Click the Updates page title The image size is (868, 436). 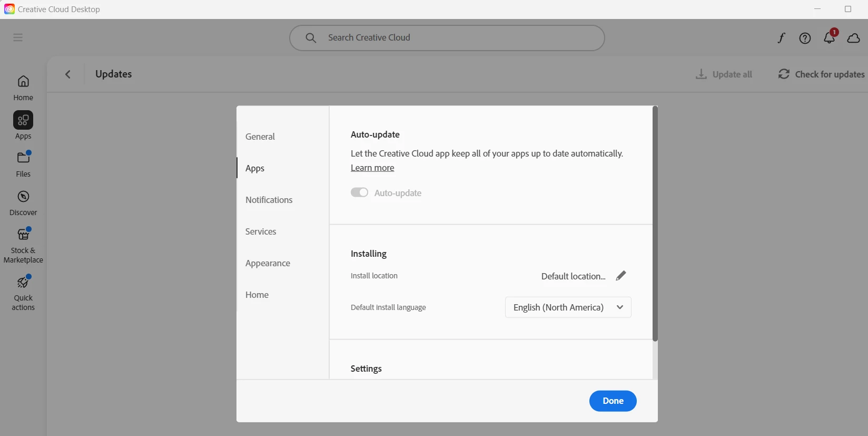click(114, 74)
